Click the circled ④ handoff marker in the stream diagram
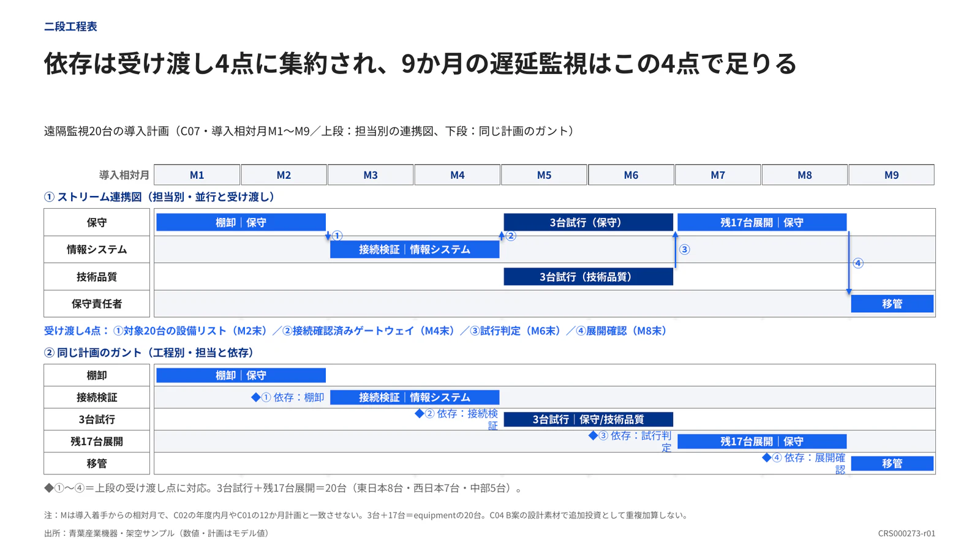980x551 pixels. (858, 263)
